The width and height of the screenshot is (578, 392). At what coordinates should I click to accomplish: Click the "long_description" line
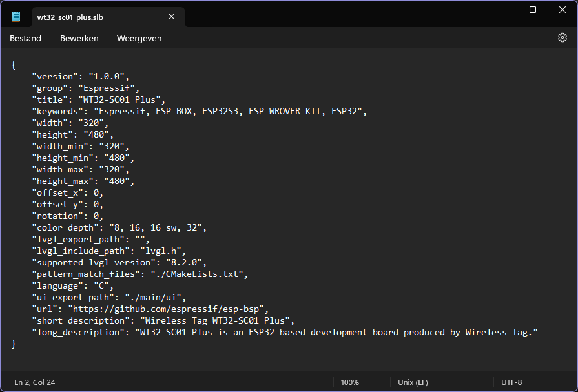[x=285, y=332]
